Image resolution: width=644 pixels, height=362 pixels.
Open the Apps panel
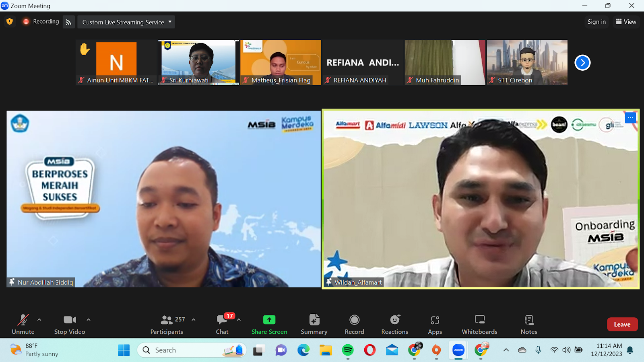[x=435, y=325]
